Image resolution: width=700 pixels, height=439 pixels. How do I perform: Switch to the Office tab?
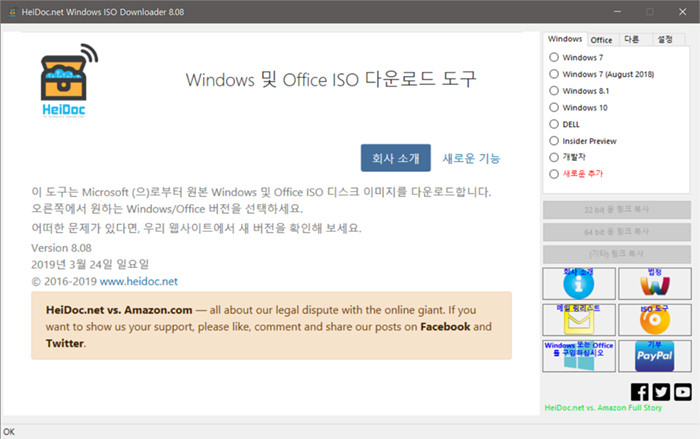point(601,40)
